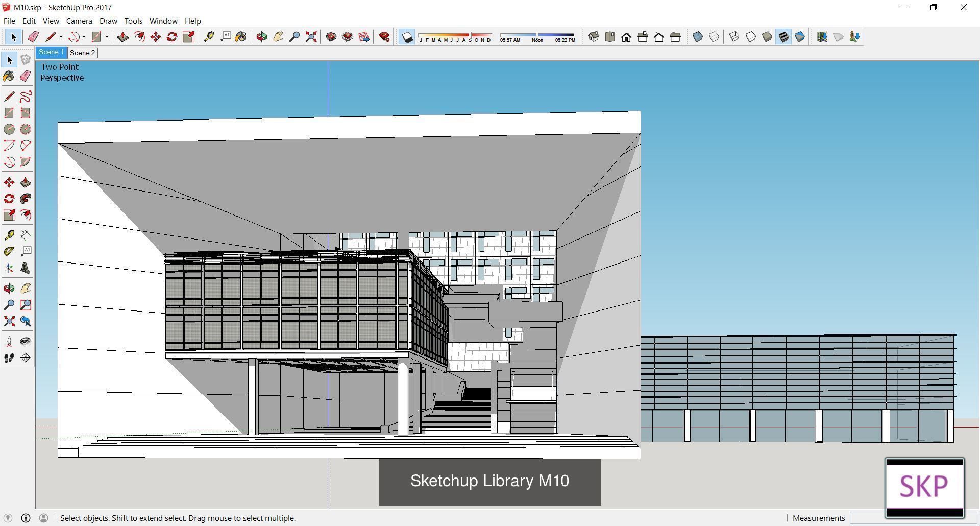The width and height of the screenshot is (980, 526).
Task: Switch to Scene 1 tab
Action: pos(51,52)
